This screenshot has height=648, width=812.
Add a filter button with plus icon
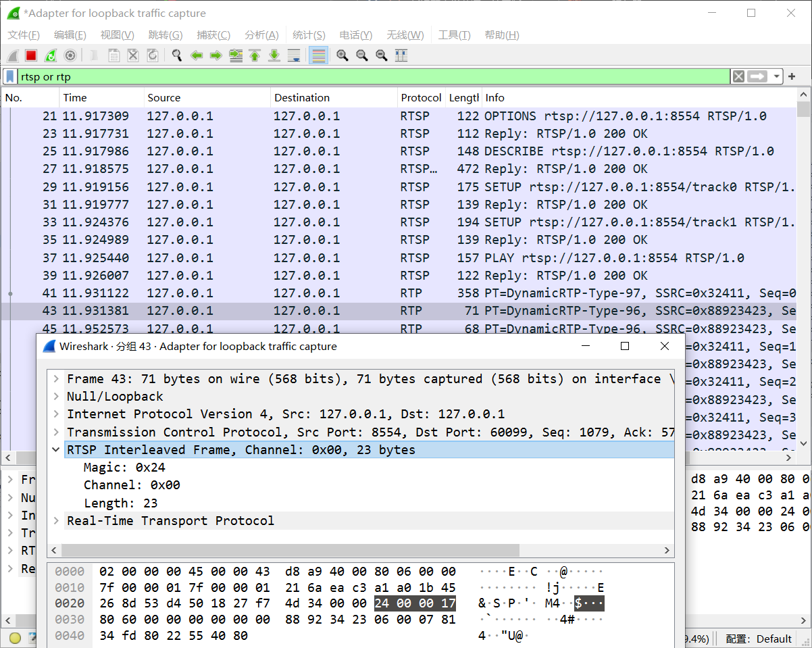(x=792, y=76)
